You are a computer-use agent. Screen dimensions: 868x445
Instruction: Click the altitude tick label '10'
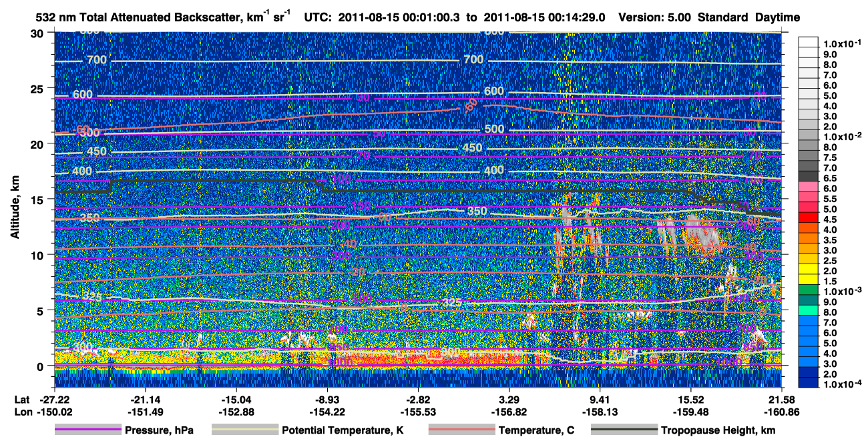[x=39, y=254]
